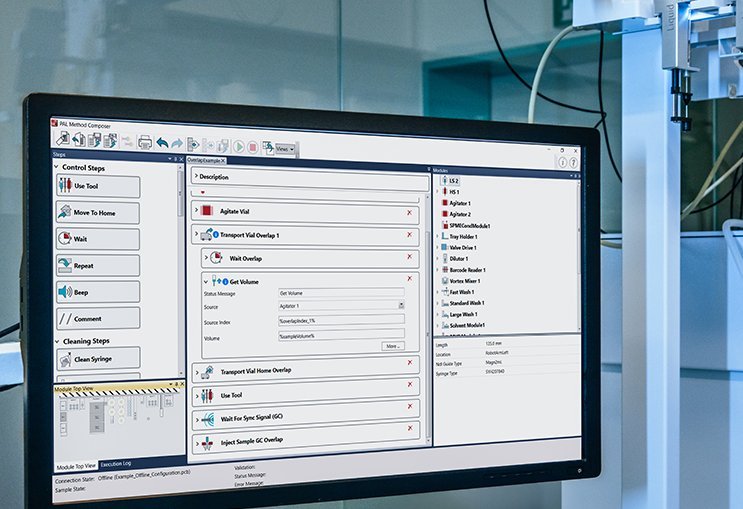
Task: Collapse the Get Volume step
Action: coord(206,282)
